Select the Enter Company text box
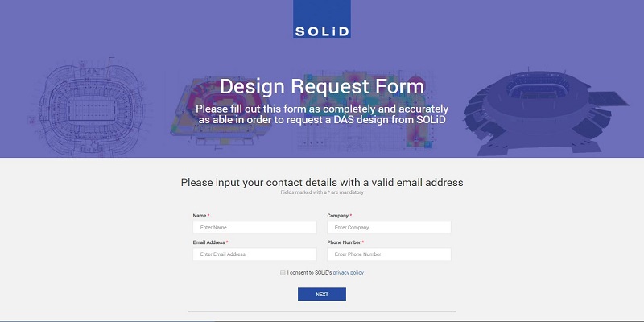 click(x=389, y=228)
